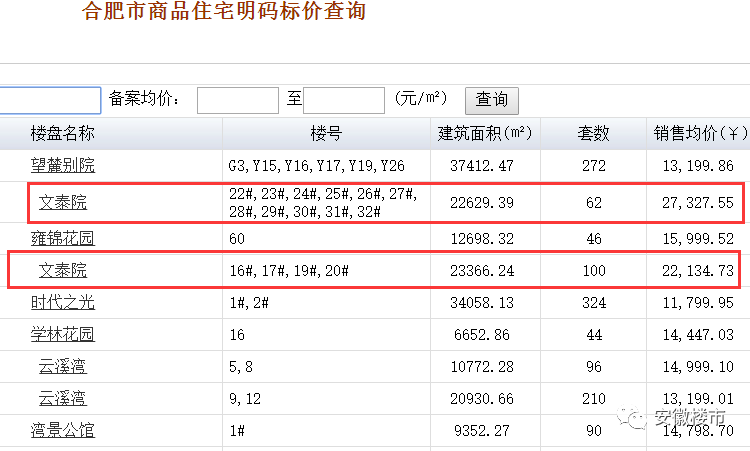Image resolution: width=750 pixels, height=451 pixels.
Task: Open 云溪湾 link in the 5,8 row
Action: (63, 366)
